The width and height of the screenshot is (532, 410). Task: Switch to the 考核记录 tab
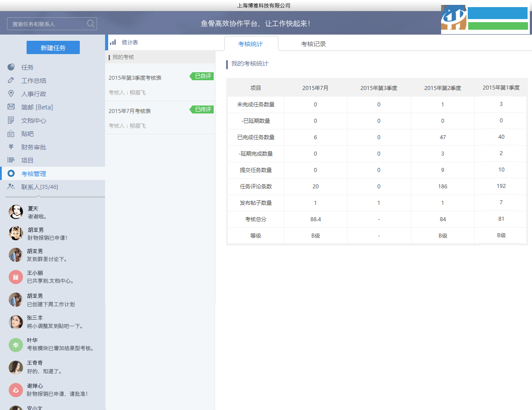point(312,43)
